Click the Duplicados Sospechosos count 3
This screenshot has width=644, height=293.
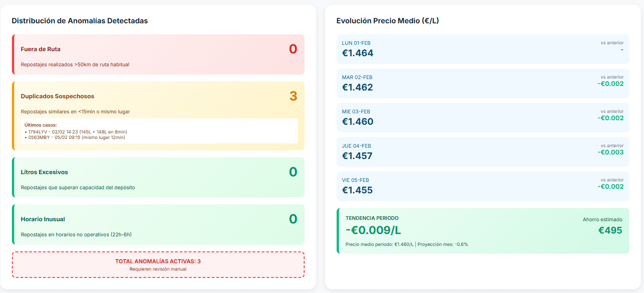pyautogui.click(x=293, y=96)
